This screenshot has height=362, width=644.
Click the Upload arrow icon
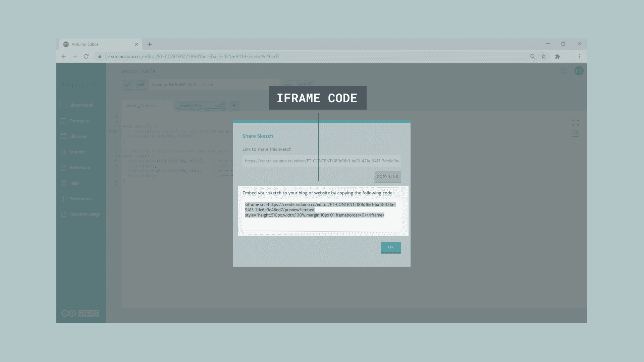click(x=141, y=84)
